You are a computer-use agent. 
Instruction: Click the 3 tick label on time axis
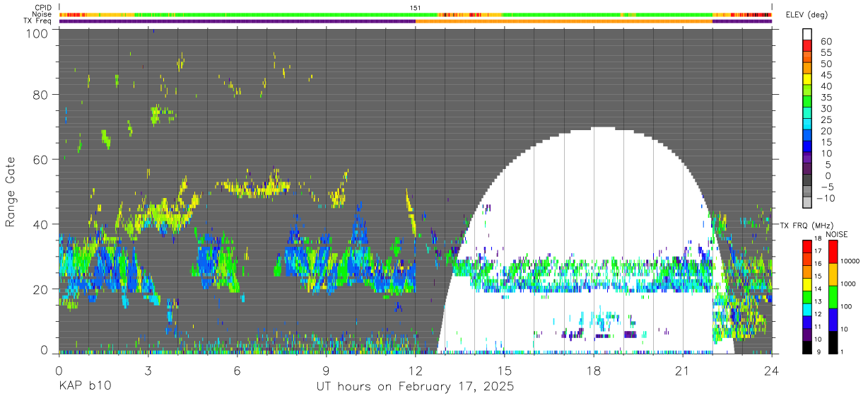point(148,371)
